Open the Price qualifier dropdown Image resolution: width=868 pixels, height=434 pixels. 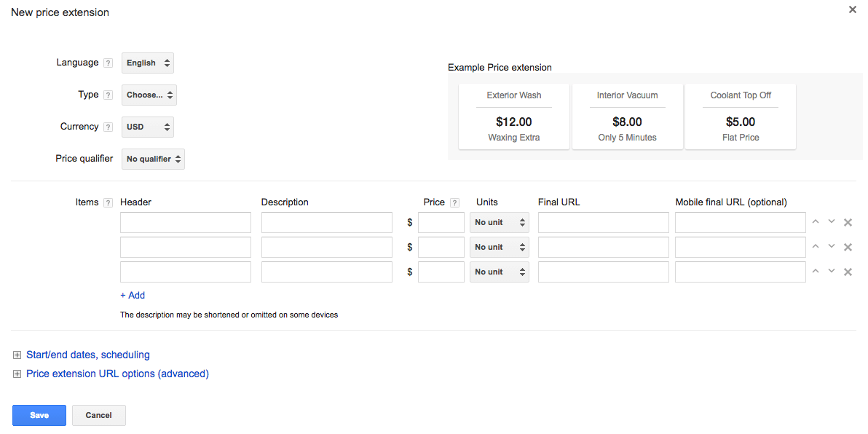[153, 159]
